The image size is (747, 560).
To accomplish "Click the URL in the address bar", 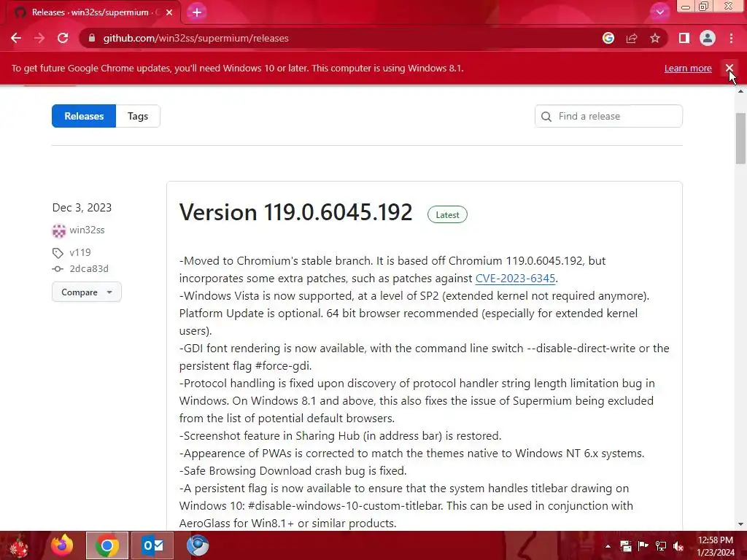I will 196,38.
